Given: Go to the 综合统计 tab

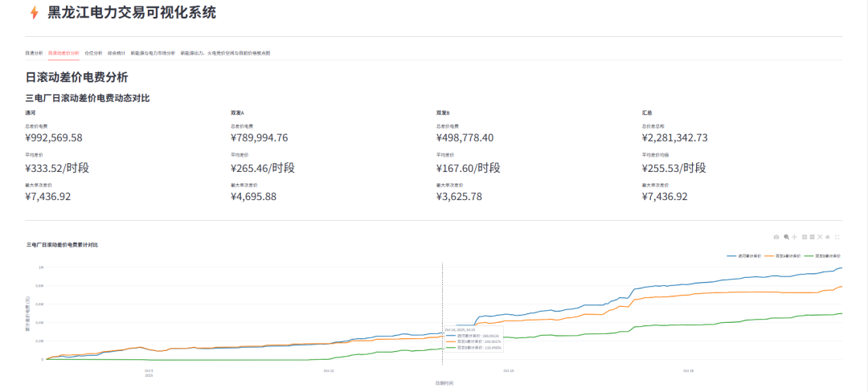Looking at the screenshot, I should click(x=117, y=53).
